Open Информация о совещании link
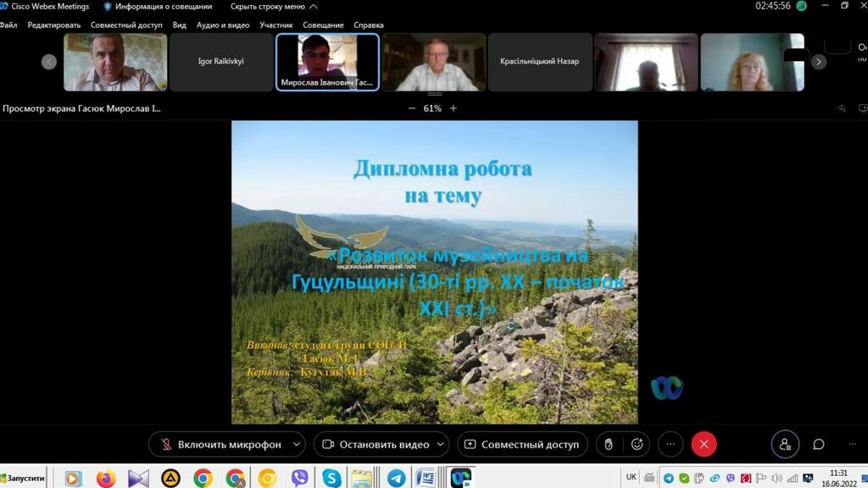Image resolution: width=868 pixels, height=488 pixels. point(159,6)
